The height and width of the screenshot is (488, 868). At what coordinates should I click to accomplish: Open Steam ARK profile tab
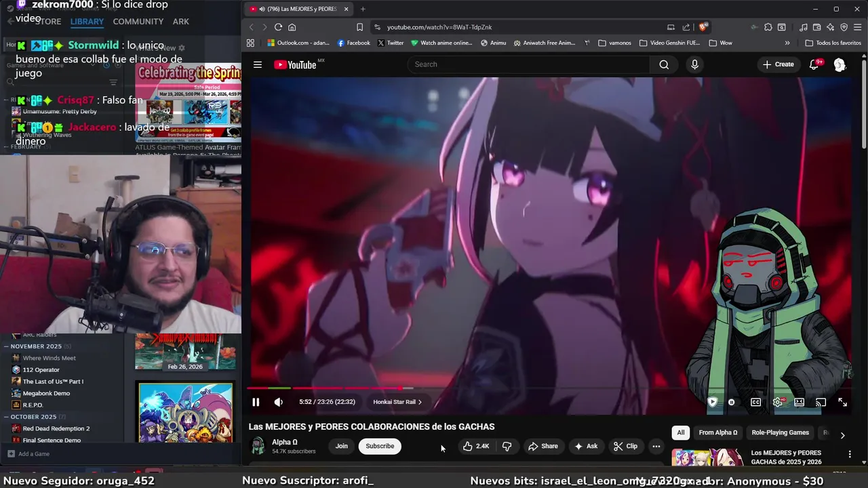coord(180,22)
